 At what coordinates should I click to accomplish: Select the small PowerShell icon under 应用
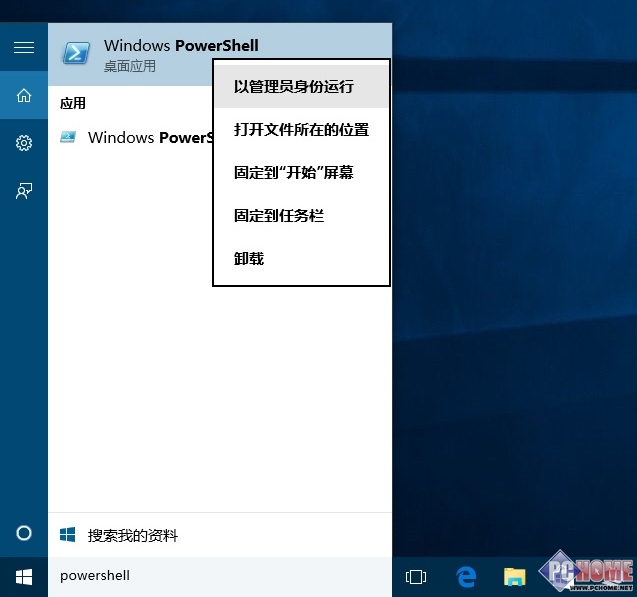tap(68, 137)
